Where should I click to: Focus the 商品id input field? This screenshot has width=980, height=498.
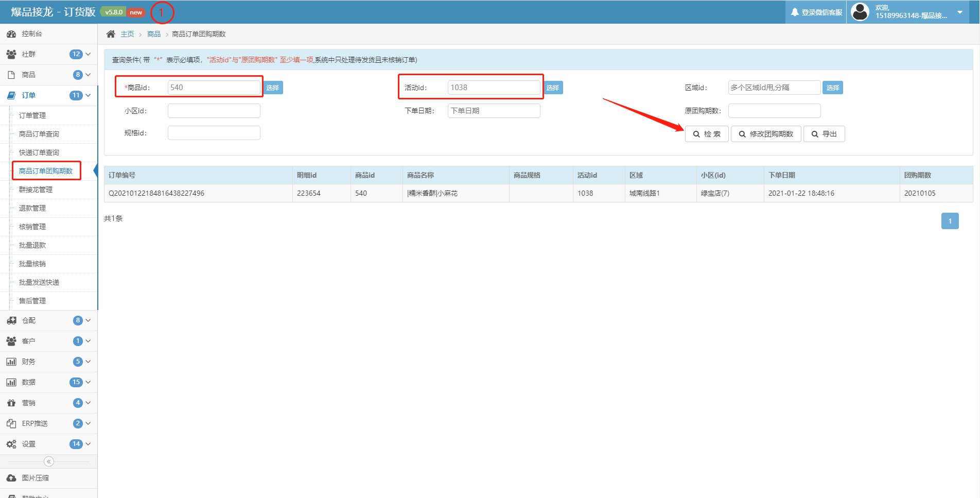pyautogui.click(x=214, y=88)
